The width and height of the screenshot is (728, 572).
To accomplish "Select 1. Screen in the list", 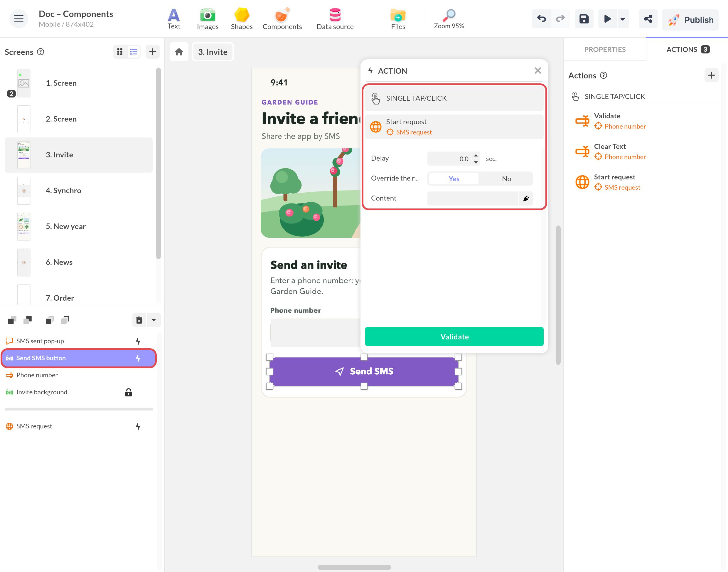I will pos(79,83).
